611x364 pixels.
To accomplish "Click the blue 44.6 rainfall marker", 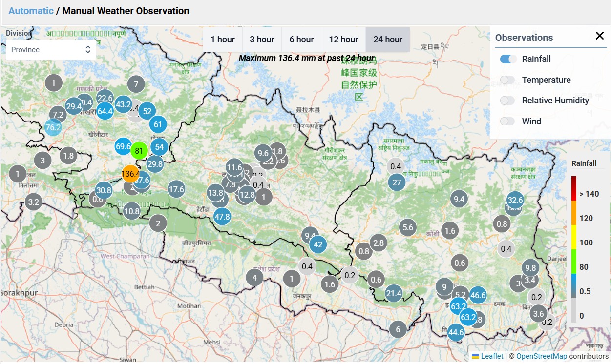I will click(456, 333).
